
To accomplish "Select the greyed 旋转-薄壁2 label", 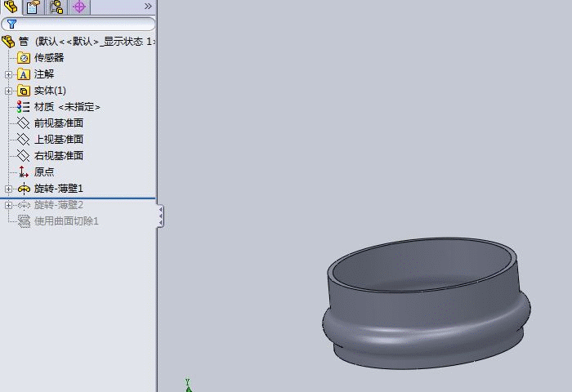I will [59, 205].
